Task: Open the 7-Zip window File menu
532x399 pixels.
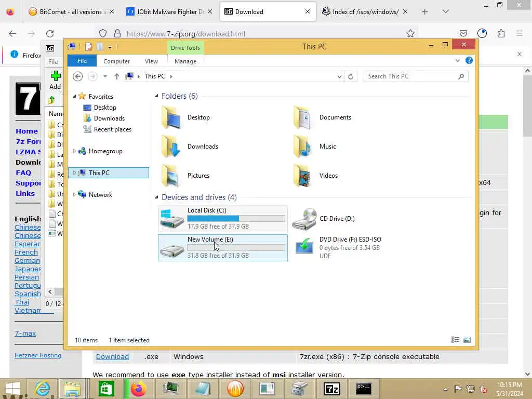Action: 53,62
